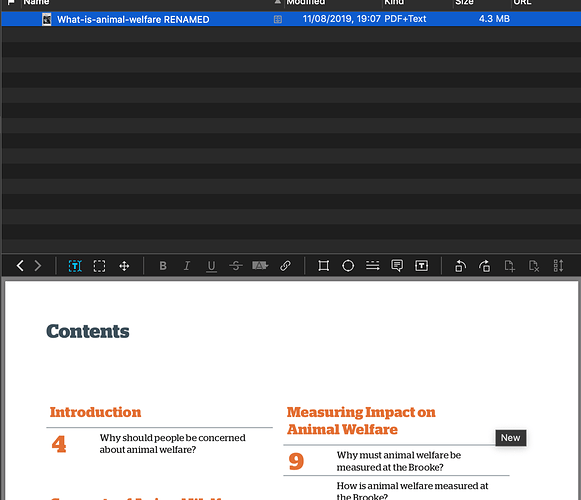Choose the rectangular marquee selection tool

point(99,266)
